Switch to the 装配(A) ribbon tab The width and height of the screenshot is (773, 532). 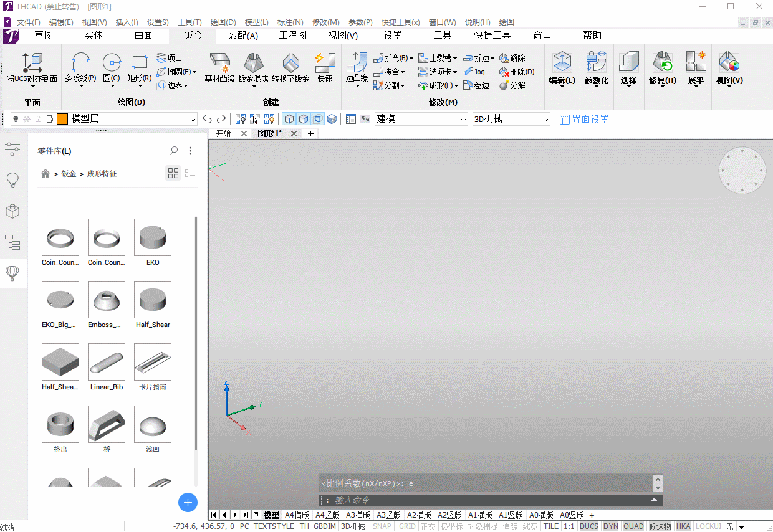[242, 36]
